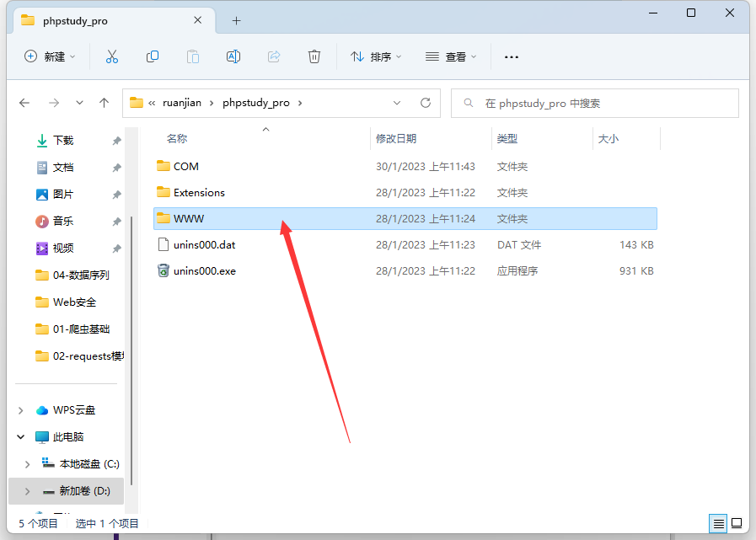Click the navigation pane scrollbar
This screenshot has height=540, width=756.
click(x=131, y=350)
